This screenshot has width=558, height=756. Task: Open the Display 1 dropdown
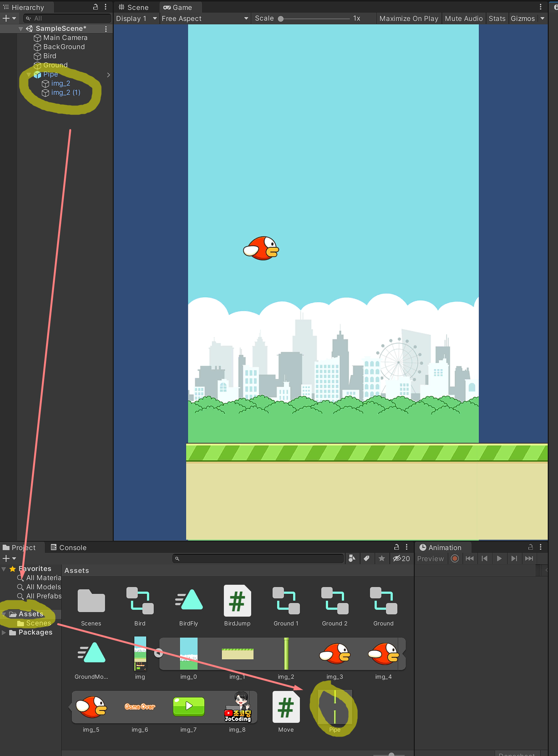(x=136, y=19)
